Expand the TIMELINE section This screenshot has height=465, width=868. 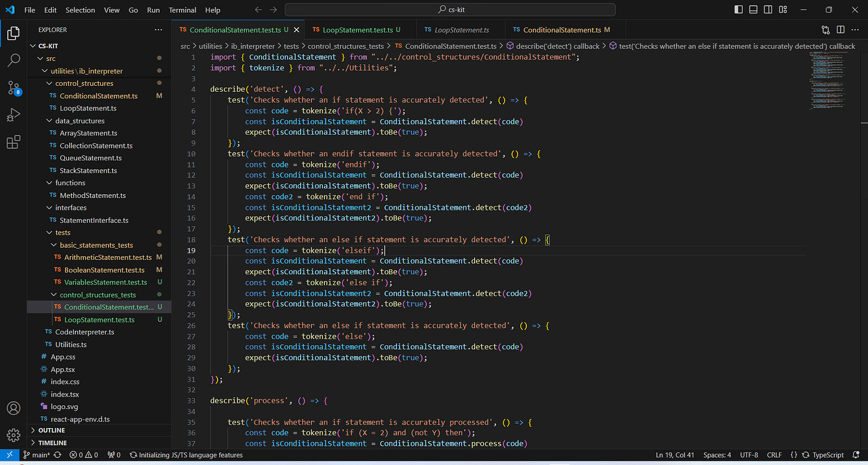click(x=52, y=443)
